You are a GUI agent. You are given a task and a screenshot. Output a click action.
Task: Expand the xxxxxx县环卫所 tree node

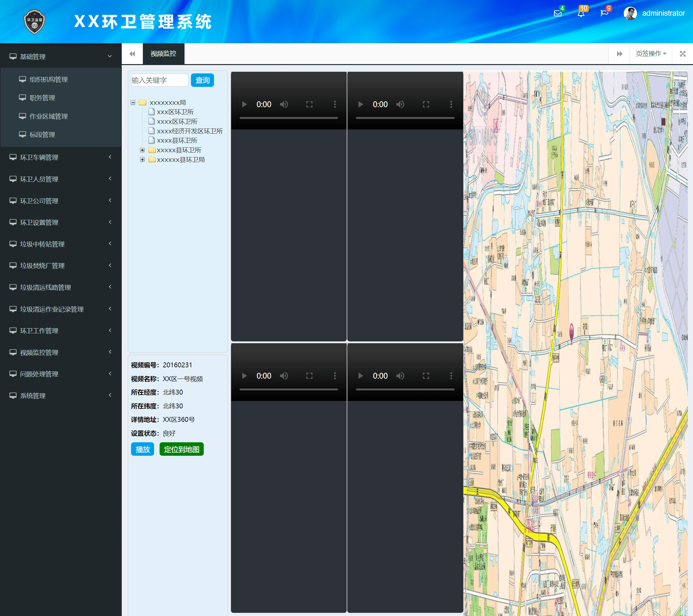[142, 150]
